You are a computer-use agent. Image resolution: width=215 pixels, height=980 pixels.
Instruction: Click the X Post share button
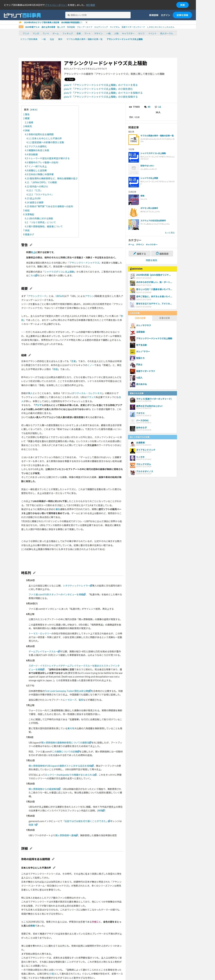70,80
